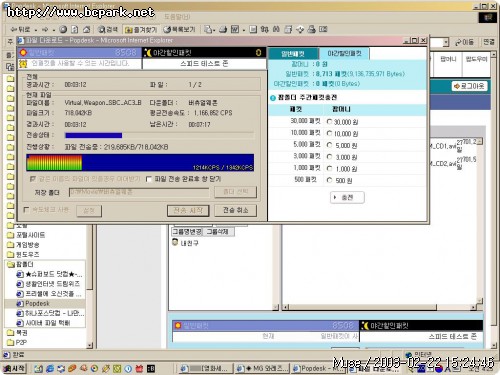
Task: Select the 500 원 radio button
Action: coord(329,180)
